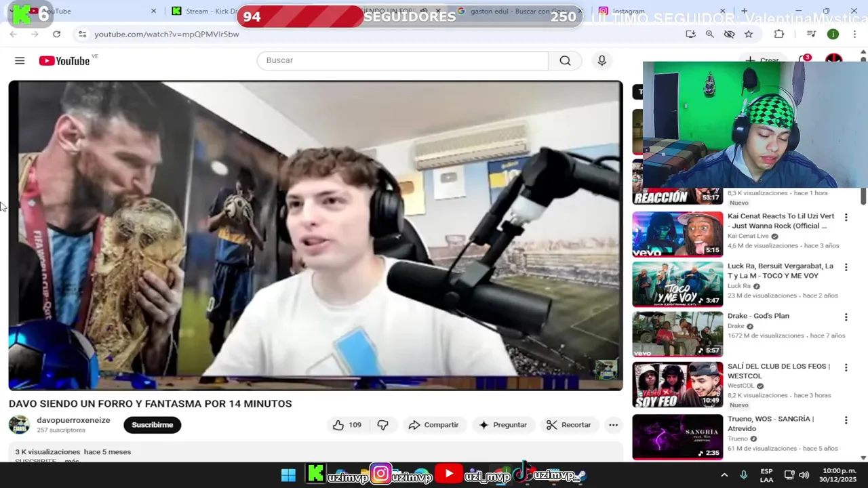
Task: Click the Preguntar button
Action: point(502,425)
